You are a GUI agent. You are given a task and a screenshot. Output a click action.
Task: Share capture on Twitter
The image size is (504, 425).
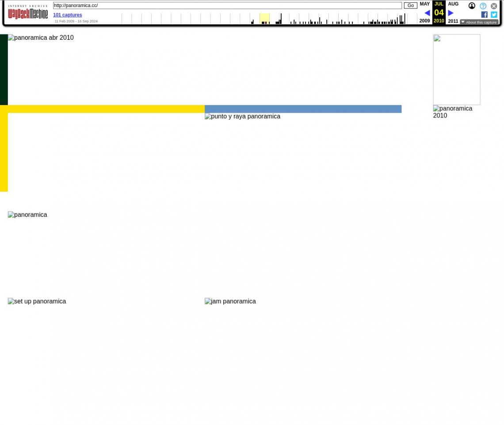(494, 15)
